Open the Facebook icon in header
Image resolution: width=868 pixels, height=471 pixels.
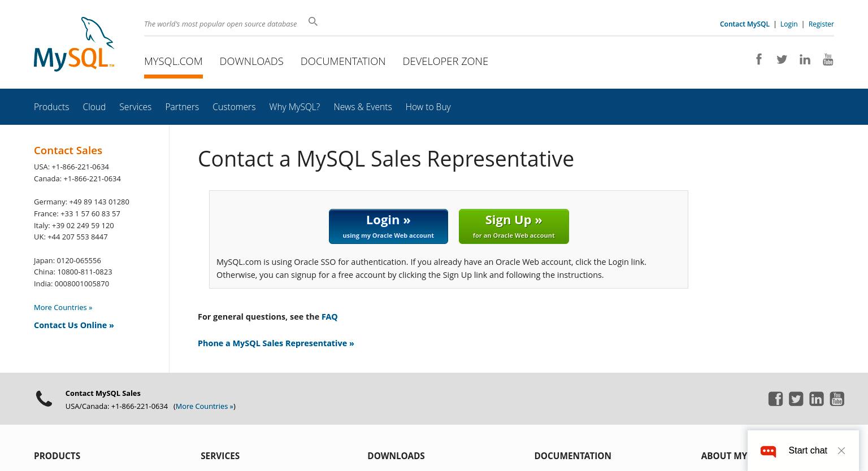coord(759,59)
